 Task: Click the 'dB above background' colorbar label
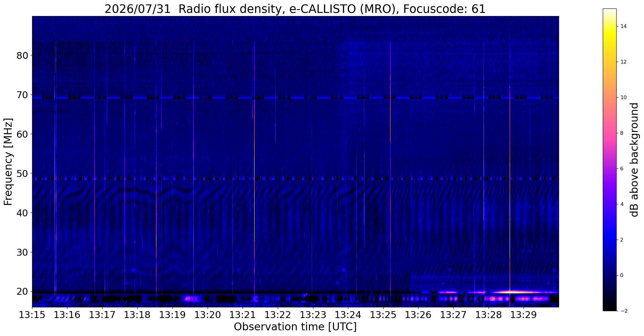click(x=635, y=160)
